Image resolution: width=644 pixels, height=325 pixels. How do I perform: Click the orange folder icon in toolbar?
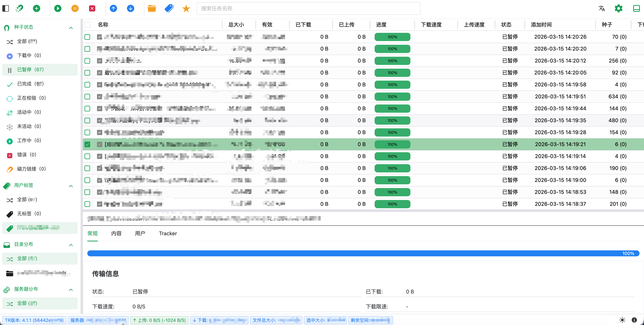click(152, 8)
